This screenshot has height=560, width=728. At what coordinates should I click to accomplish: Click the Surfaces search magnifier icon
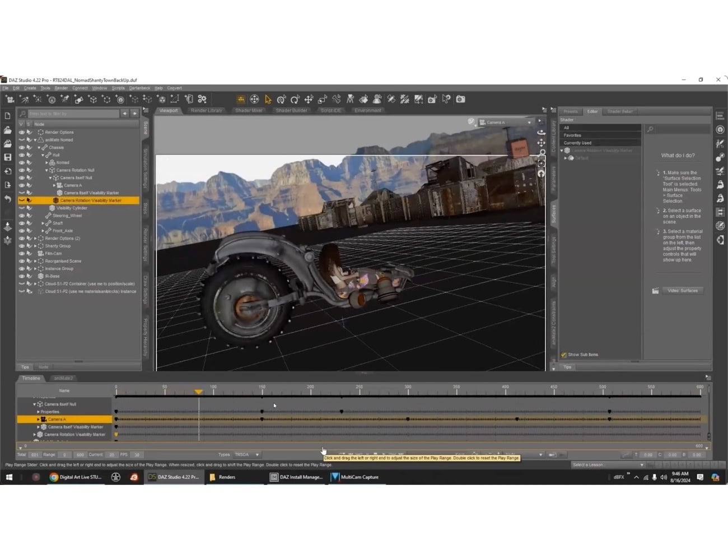coord(650,128)
